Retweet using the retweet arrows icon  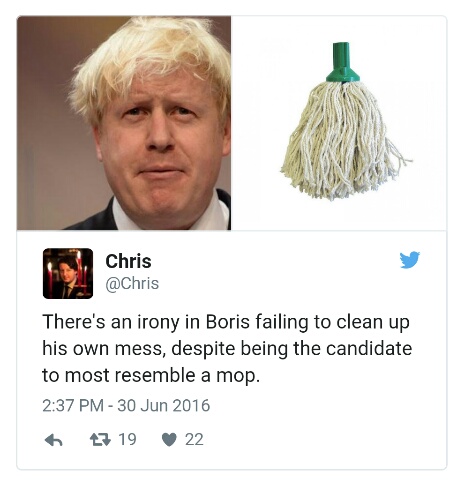coord(100,440)
